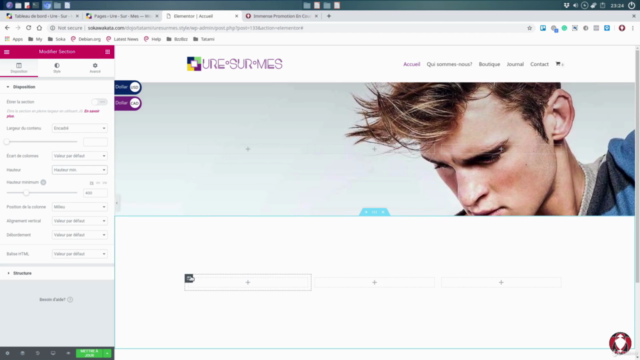
Task: Open Chrome three-dot menu
Action: 633,28
